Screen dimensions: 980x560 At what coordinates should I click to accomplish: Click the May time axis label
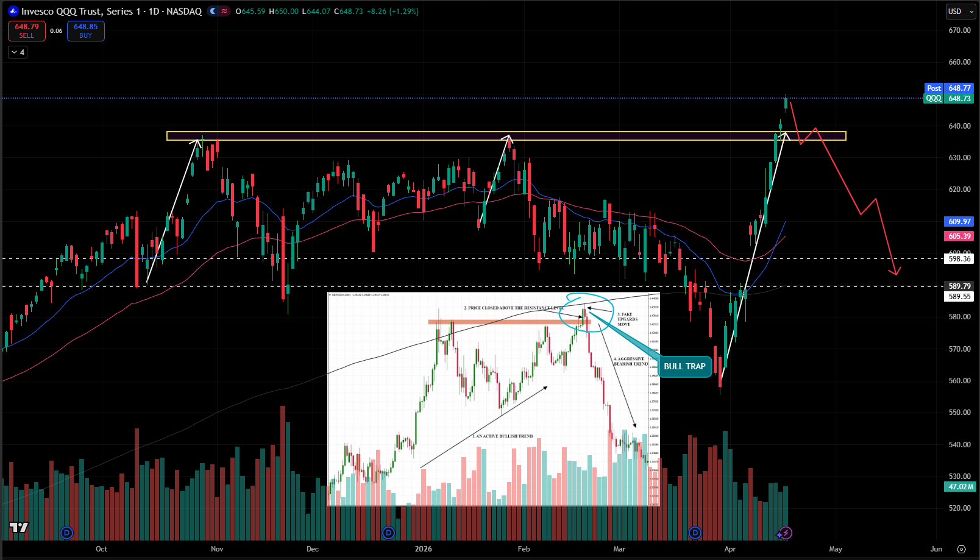point(836,549)
